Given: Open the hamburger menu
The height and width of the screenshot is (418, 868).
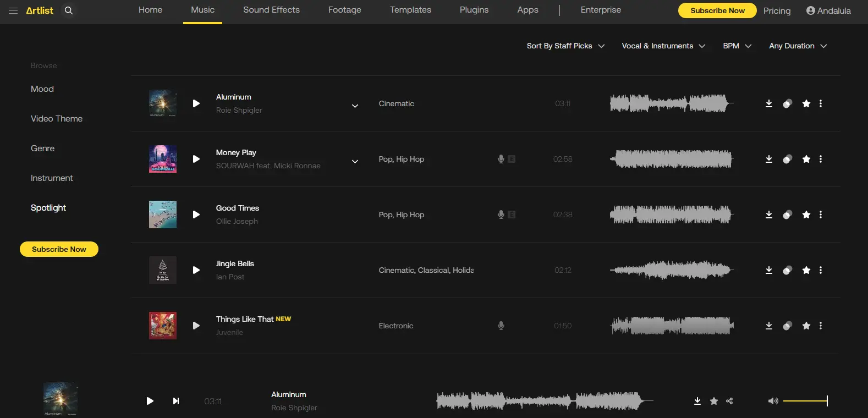Looking at the screenshot, I should pos(13,10).
